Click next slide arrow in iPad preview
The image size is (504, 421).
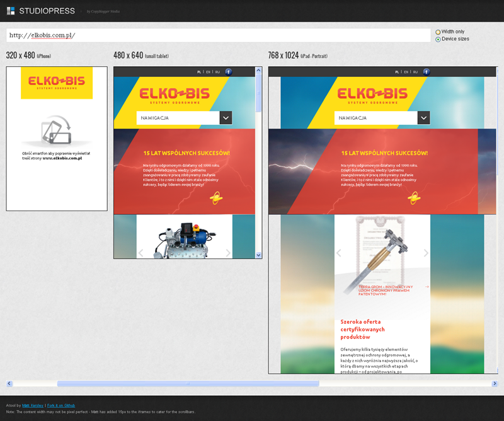pyautogui.click(x=426, y=253)
